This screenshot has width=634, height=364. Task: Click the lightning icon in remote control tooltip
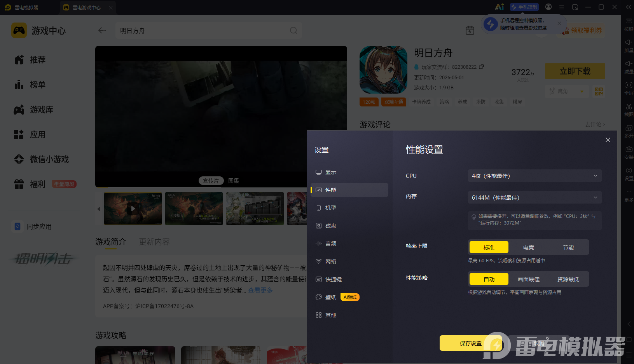pos(491,24)
